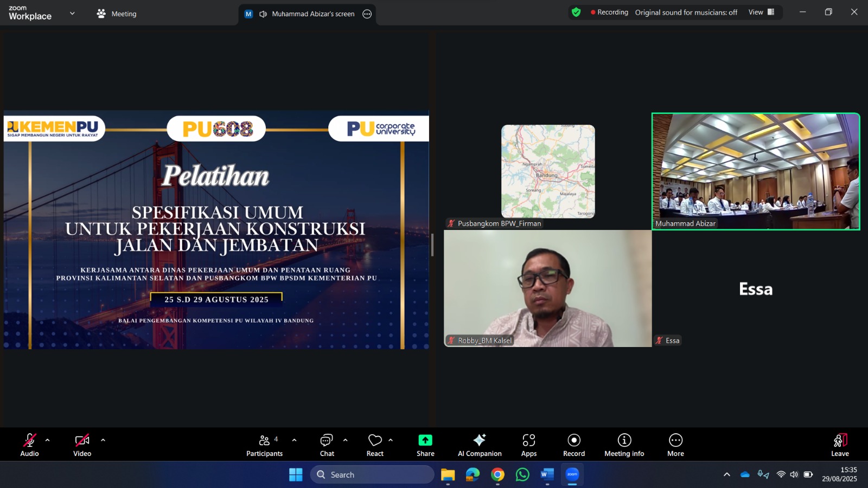The image size is (868, 488).
Task: Click the volume speaker tray icon
Action: click(x=794, y=474)
